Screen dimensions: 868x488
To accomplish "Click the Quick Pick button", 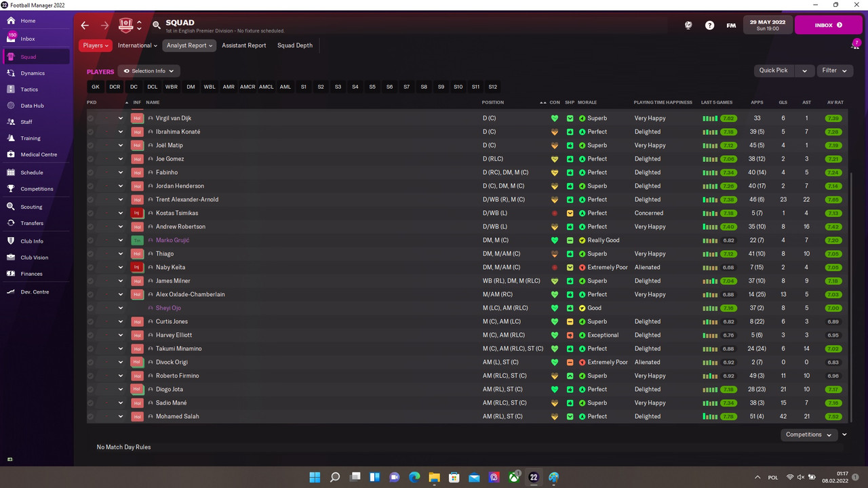I will 774,70.
